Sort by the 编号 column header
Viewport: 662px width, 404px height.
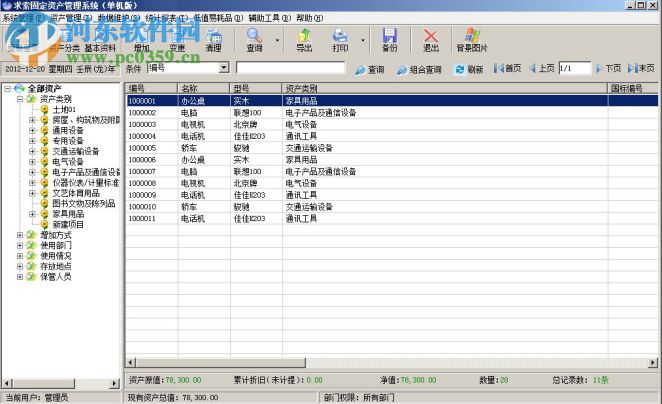coord(152,88)
